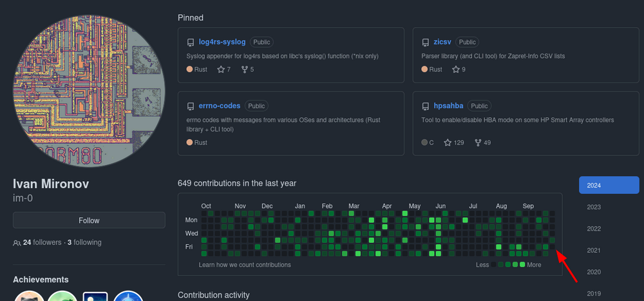
Task: Open Learn how we count contributions
Action: pos(245,265)
